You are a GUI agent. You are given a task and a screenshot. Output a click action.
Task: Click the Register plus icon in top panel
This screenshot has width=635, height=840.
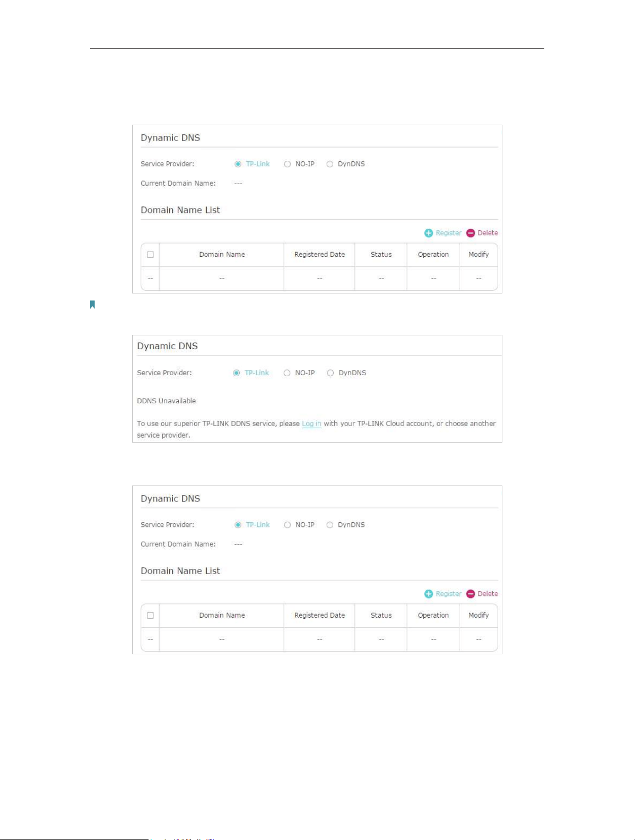(429, 233)
